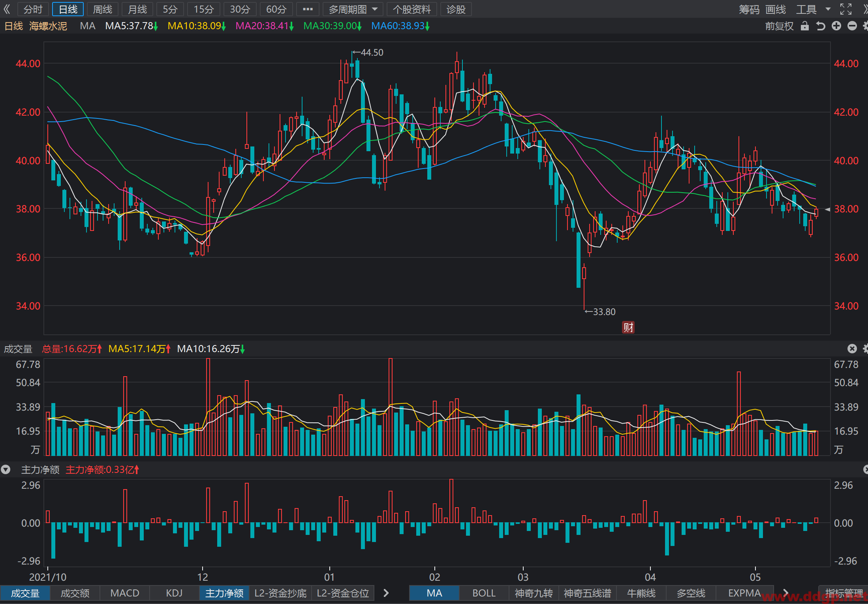868x604 pixels.
Task: Click the left double-chevron collapse icon
Action: (7, 9)
